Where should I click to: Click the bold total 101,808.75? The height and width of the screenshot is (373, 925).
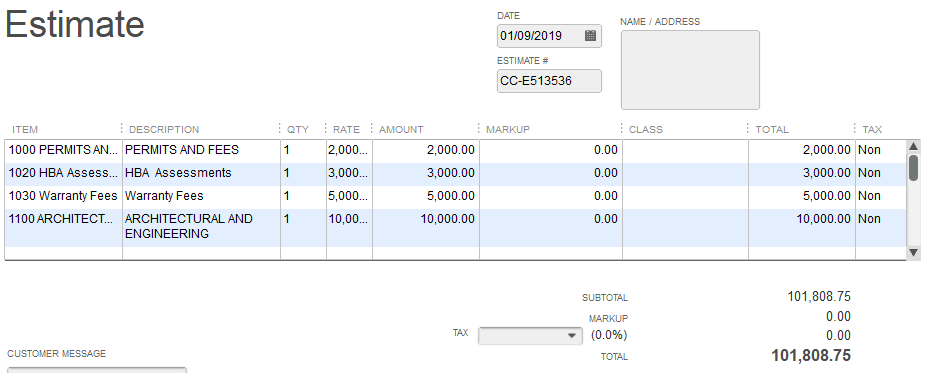[x=811, y=355]
